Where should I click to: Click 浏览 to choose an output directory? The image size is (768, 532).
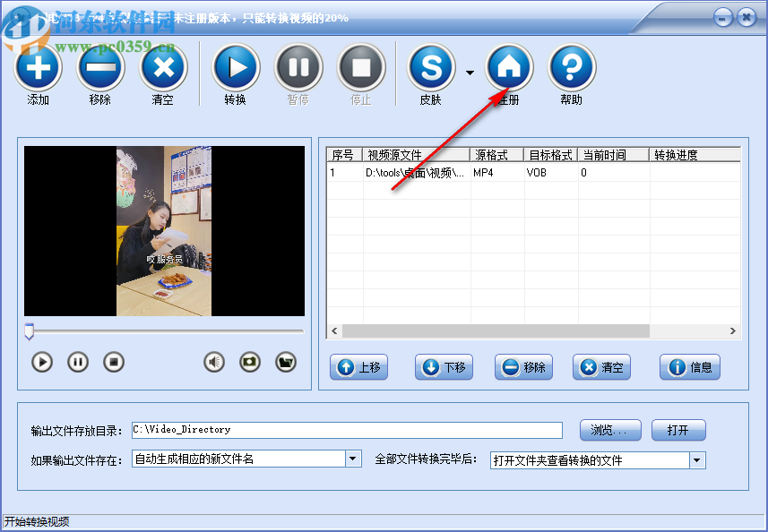609,430
